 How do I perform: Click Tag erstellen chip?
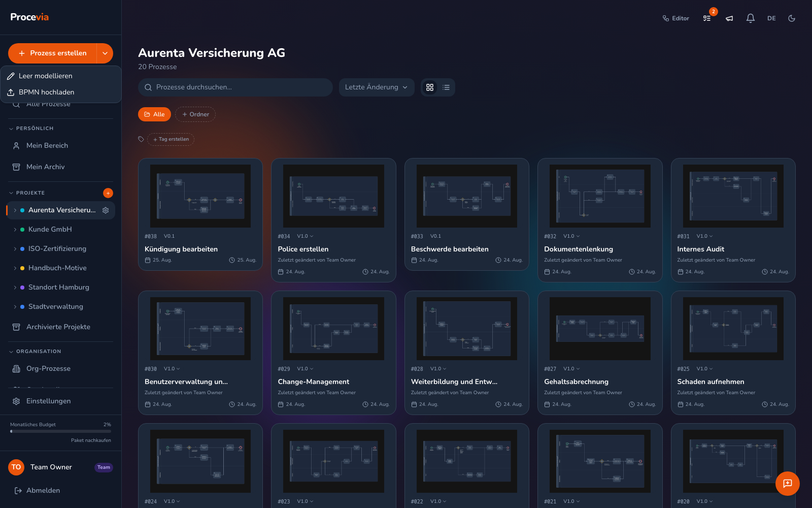(171, 139)
